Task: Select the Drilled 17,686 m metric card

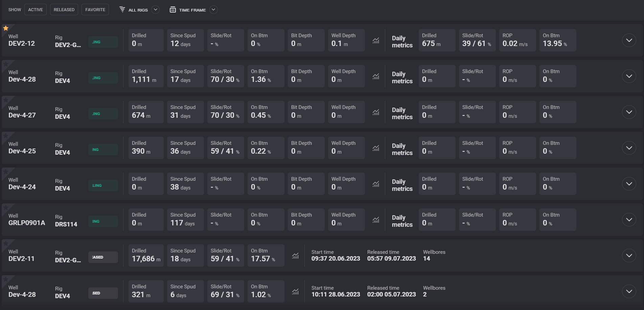Action: pos(146,256)
